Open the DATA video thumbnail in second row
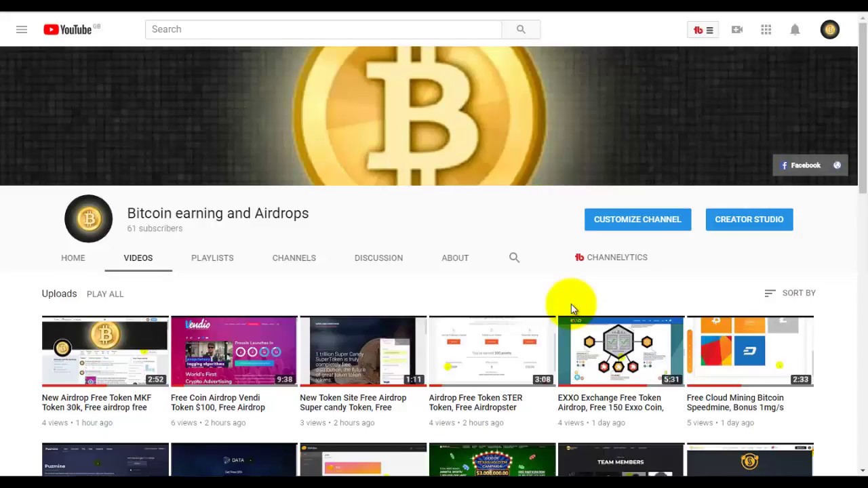868x488 pixels. point(234,460)
